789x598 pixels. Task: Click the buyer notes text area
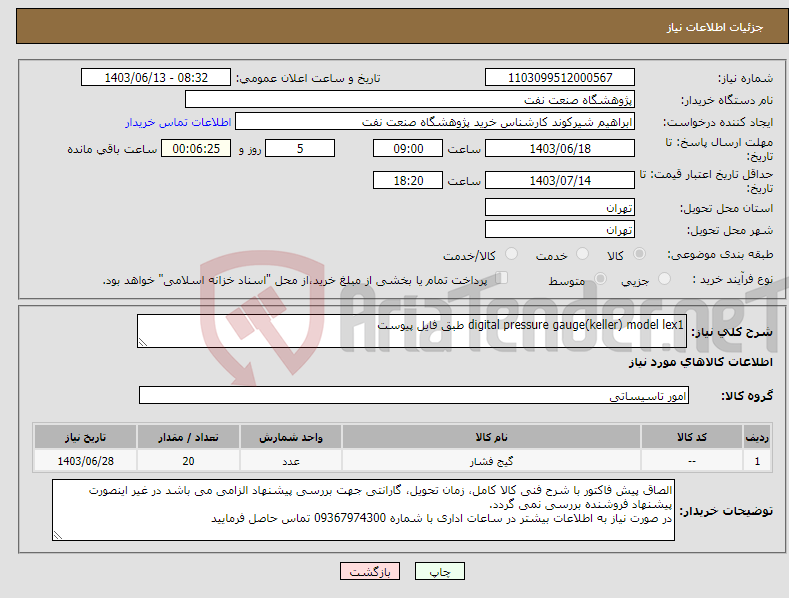[363, 510]
